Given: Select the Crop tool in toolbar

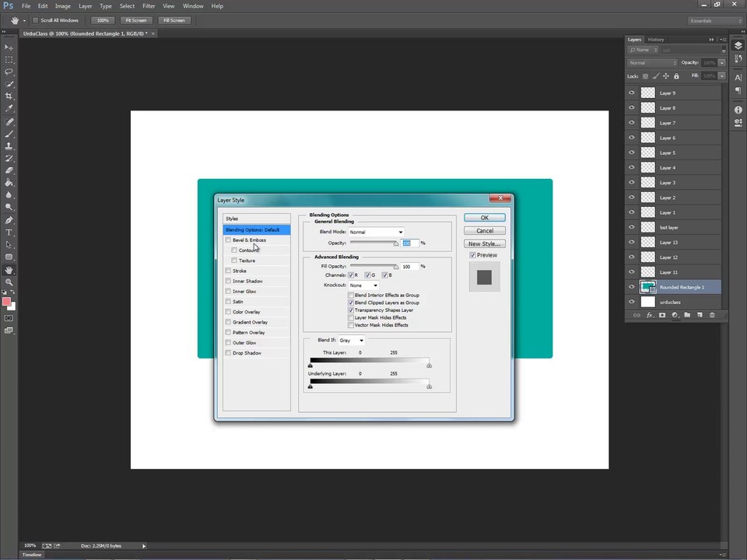Looking at the screenshot, I should point(9,96).
